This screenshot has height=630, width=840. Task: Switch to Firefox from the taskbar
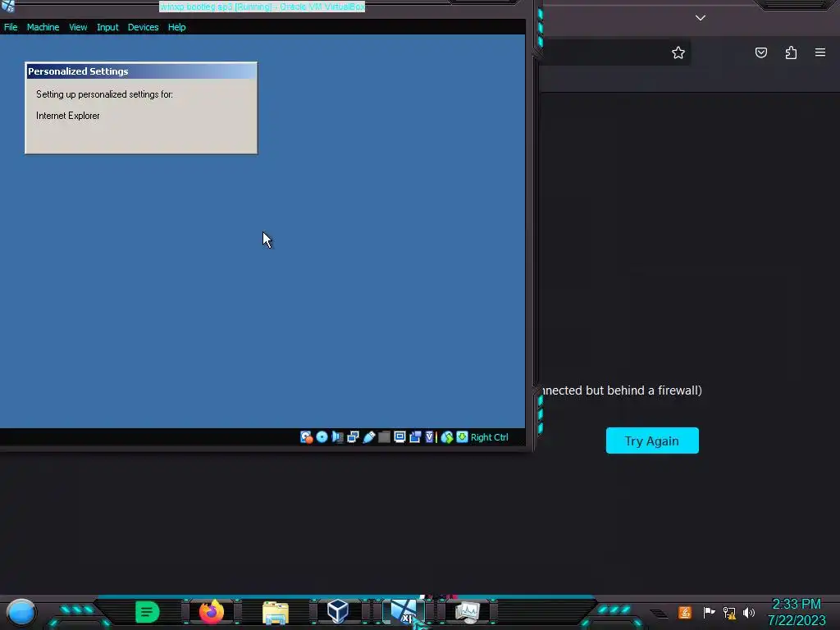coord(212,611)
